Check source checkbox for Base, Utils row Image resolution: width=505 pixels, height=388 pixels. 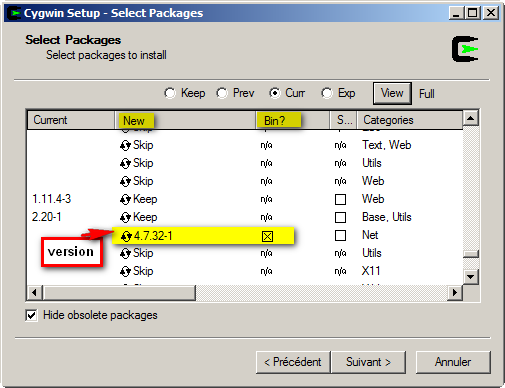click(340, 218)
